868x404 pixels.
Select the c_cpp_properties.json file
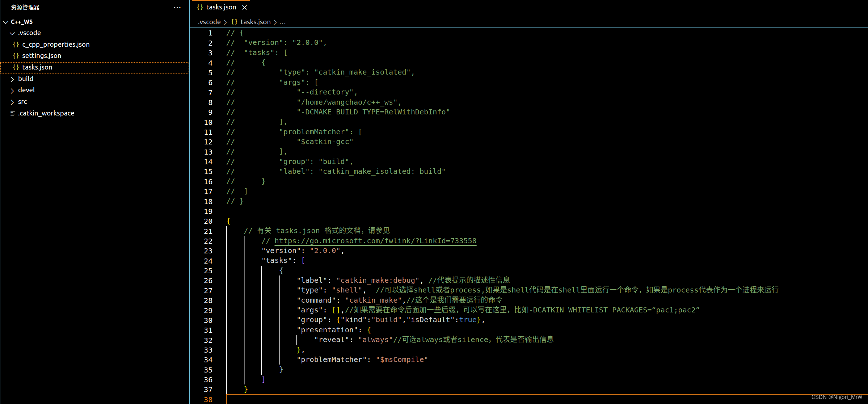56,44
